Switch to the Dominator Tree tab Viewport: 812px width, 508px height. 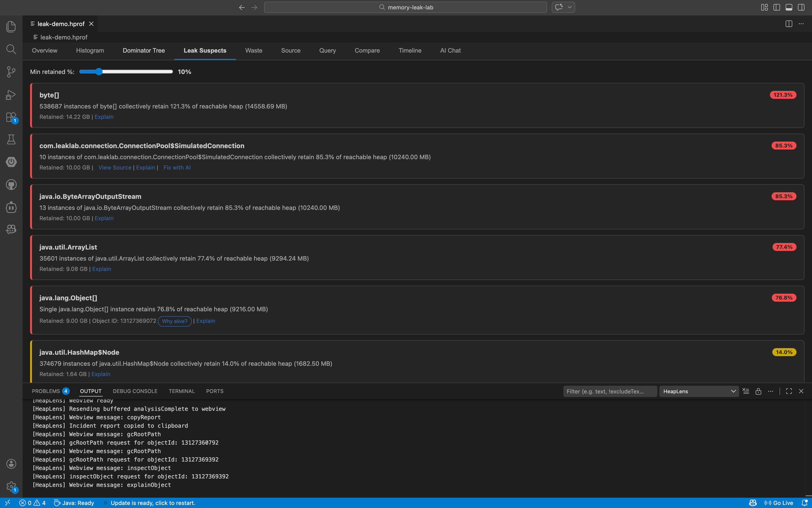[x=144, y=50]
